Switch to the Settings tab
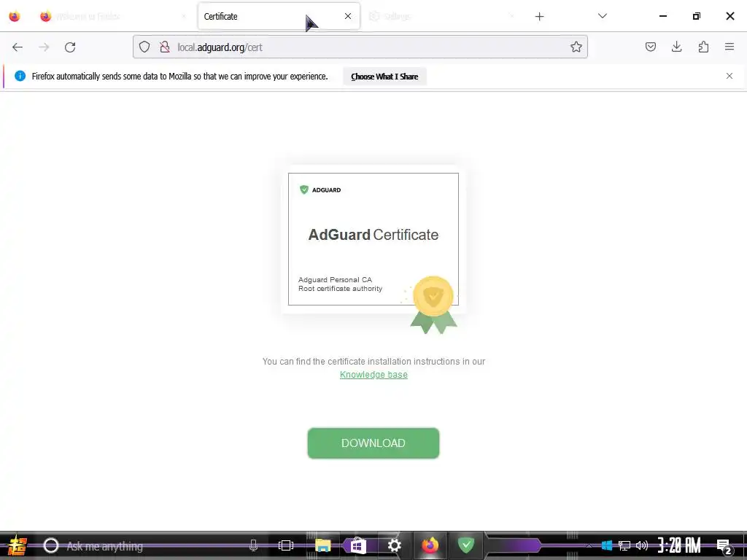Viewport: 747px width, 560px height. (x=441, y=16)
